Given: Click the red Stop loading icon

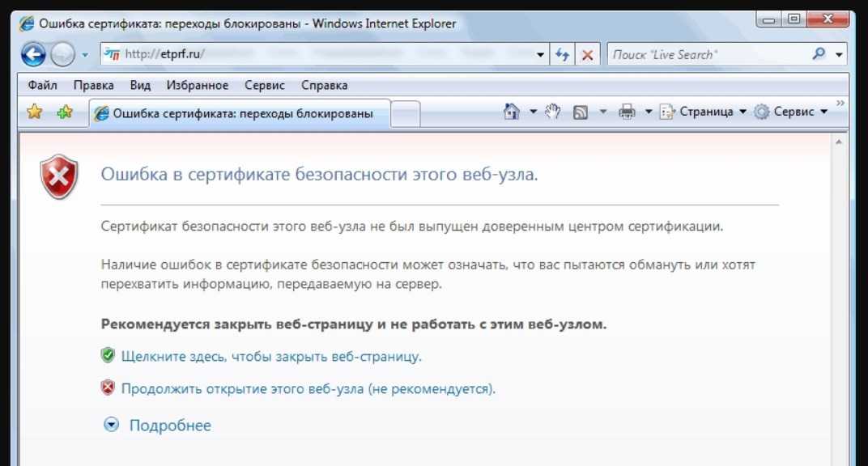Looking at the screenshot, I should point(587,55).
